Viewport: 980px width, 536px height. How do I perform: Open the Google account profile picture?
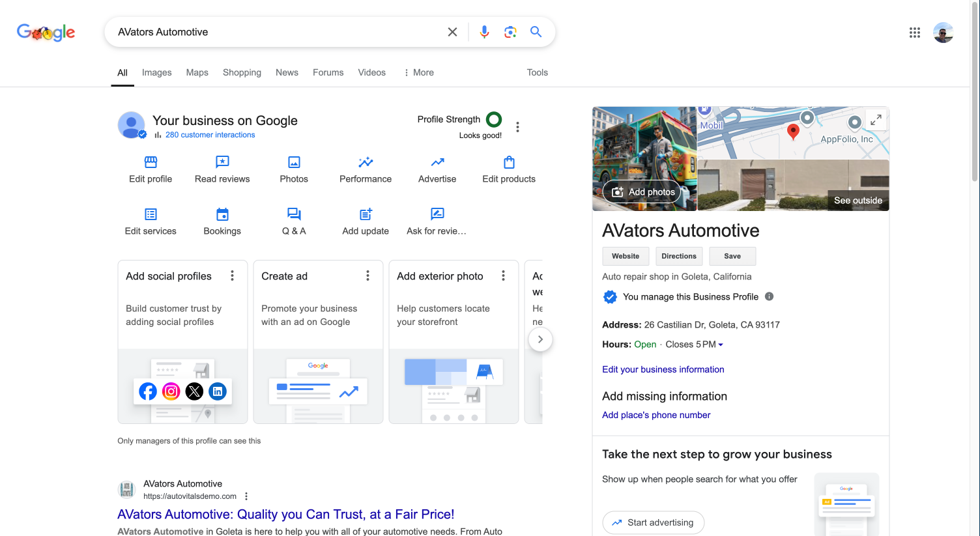pyautogui.click(x=944, y=33)
